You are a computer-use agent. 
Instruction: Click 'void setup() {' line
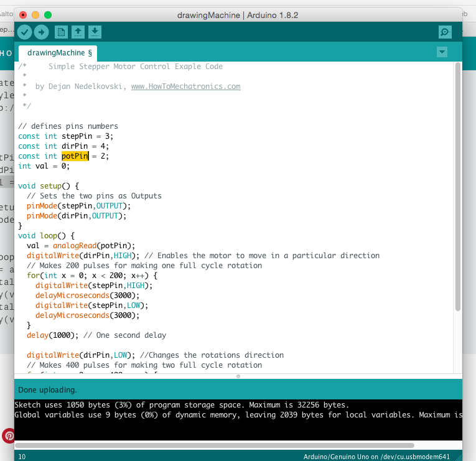pos(49,186)
